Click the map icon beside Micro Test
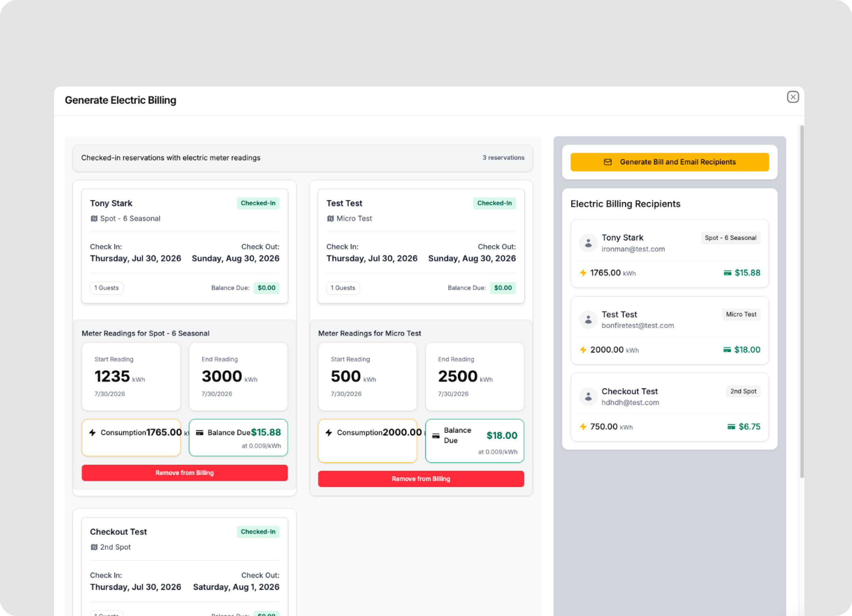Screen dimensions: 852x616 (330, 219)
